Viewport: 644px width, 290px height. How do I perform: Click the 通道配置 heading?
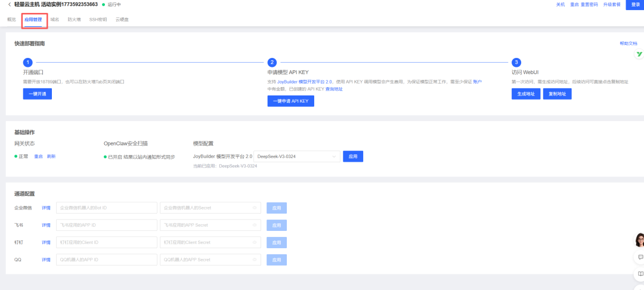coord(24,193)
